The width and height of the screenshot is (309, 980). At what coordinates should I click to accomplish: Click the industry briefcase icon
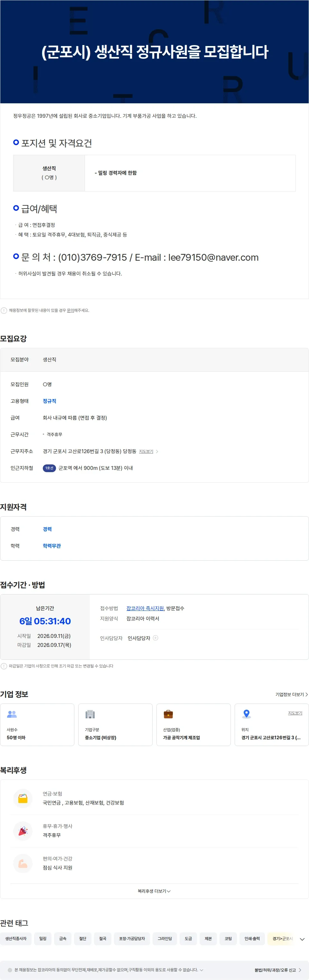(168, 714)
